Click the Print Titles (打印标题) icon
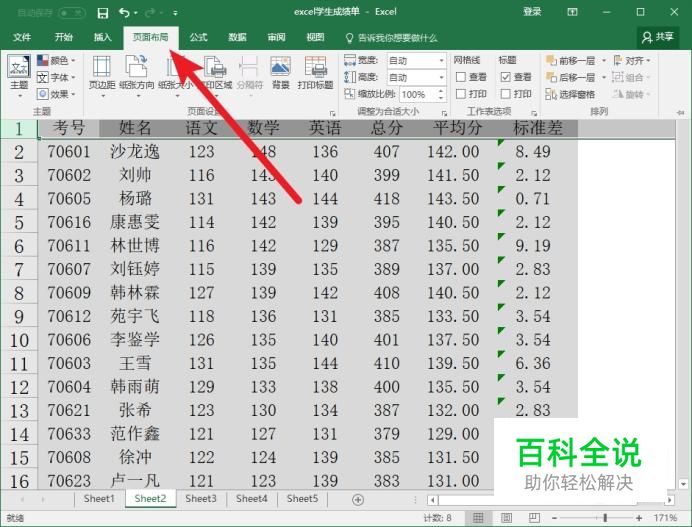Screen dimensions: 692x527 315,67
